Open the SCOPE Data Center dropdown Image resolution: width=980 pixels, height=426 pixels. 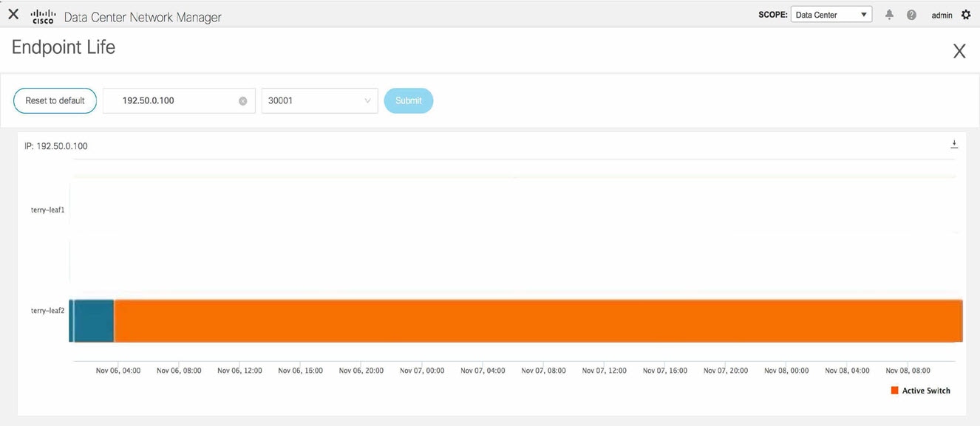[831, 15]
